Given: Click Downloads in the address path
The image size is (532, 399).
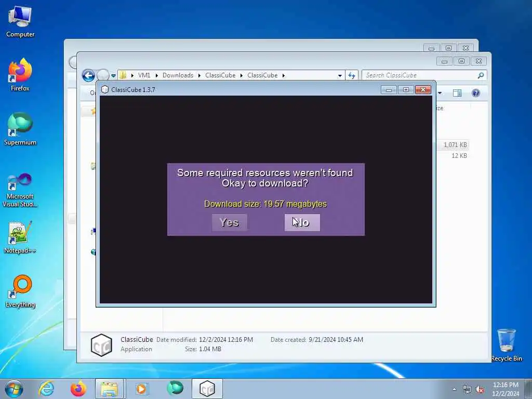Looking at the screenshot, I should [x=178, y=75].
